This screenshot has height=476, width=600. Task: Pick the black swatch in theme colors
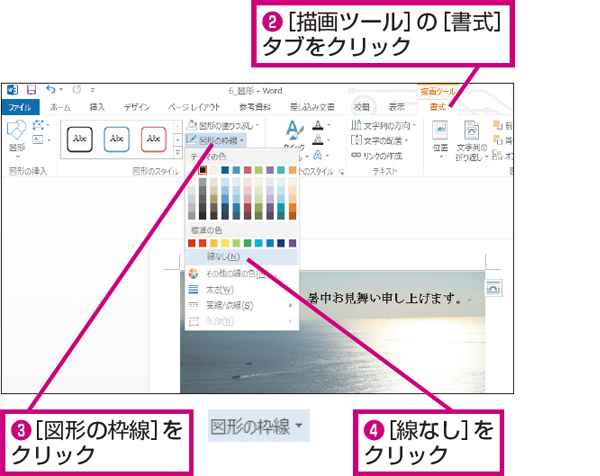pyautogui.click(x=203, y=171)
